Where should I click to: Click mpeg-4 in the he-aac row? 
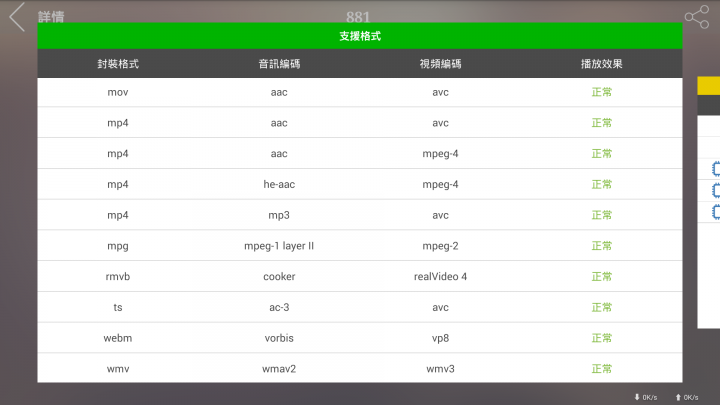tap(440, 185)
